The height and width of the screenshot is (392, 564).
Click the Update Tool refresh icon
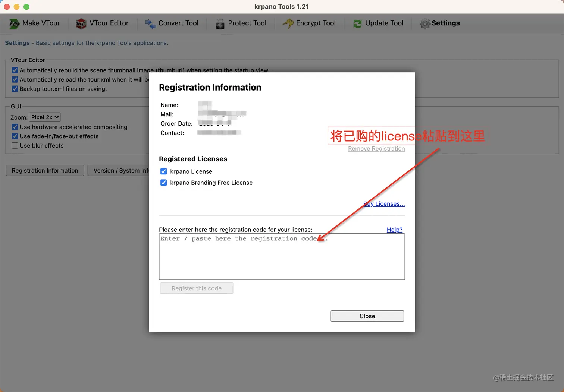coord(357,24)
